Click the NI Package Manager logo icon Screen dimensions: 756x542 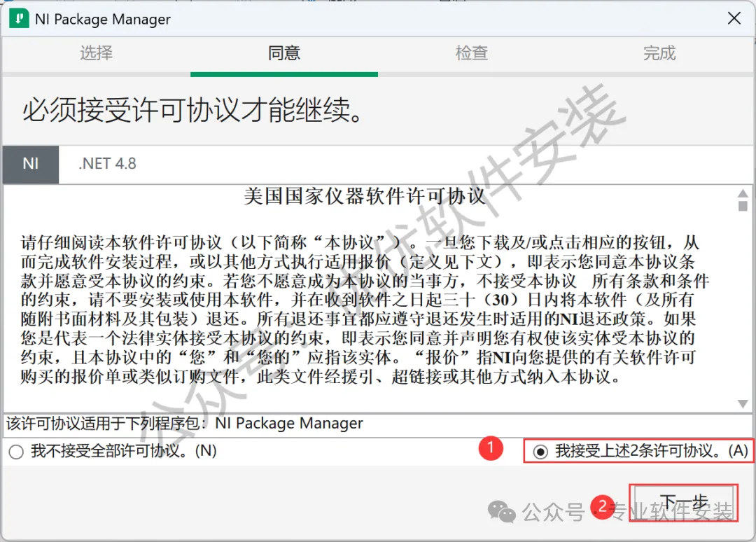pyautogui.click(x=20, y=19)
